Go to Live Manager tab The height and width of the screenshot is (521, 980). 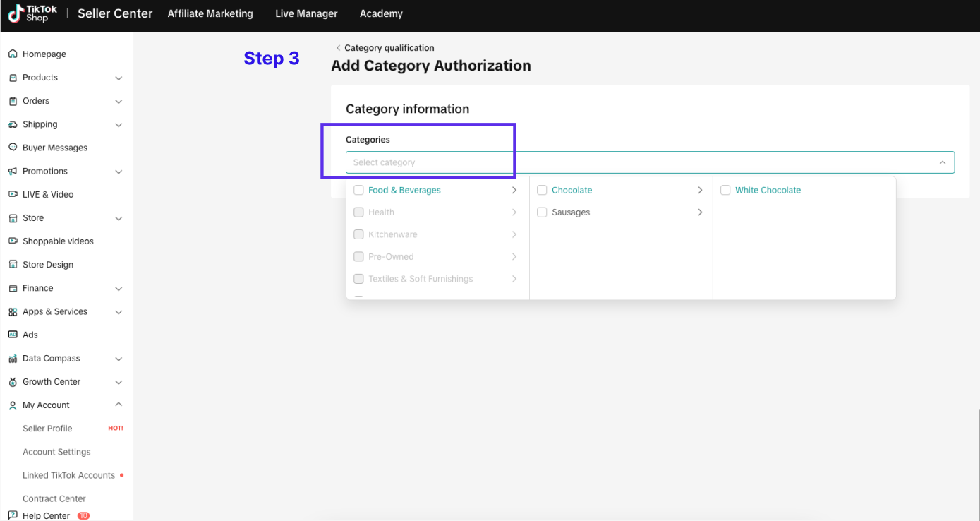[306, 13]
